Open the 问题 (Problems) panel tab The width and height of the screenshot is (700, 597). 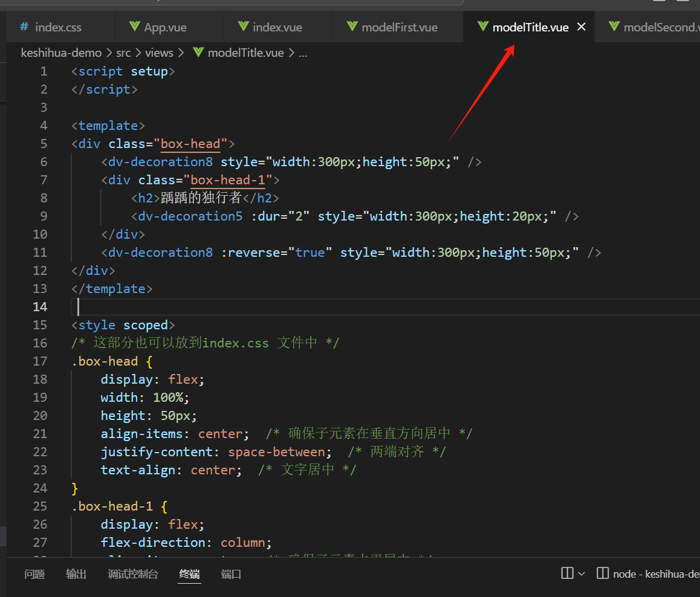[34, 574]
